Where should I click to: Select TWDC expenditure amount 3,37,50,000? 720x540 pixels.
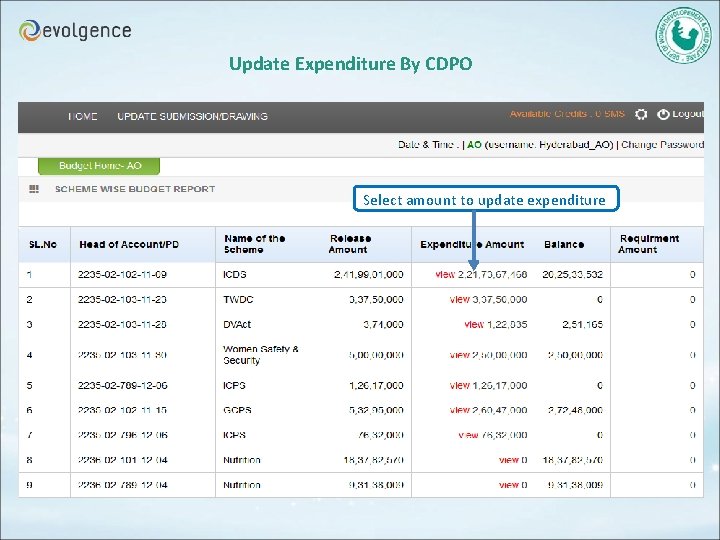(500, 299)
